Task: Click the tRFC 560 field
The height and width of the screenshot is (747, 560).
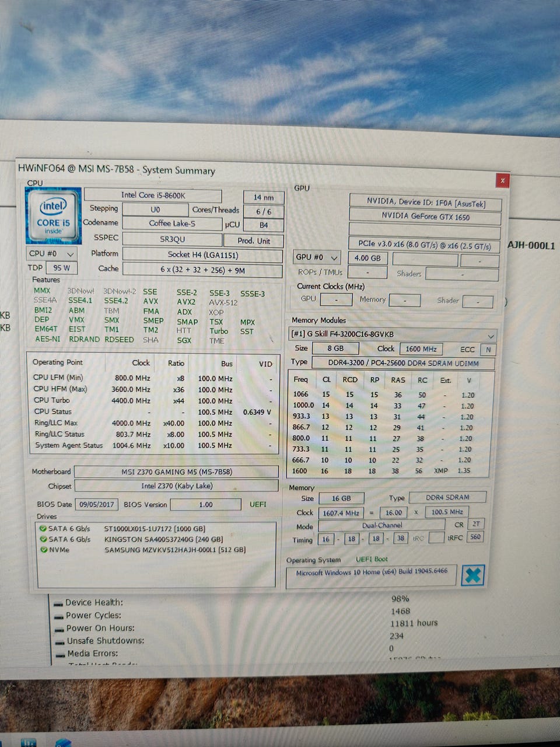Action: [x=475, y=537]
